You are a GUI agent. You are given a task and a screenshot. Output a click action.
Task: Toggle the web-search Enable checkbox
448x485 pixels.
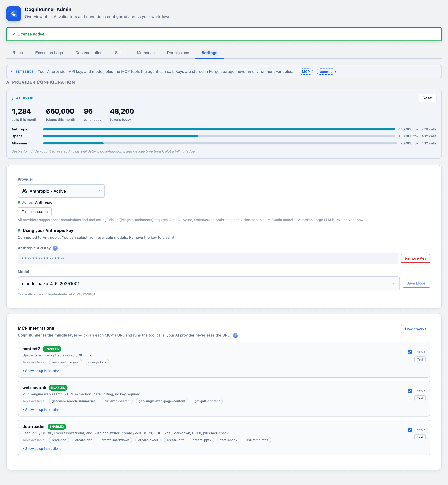[x=410, y=391]
